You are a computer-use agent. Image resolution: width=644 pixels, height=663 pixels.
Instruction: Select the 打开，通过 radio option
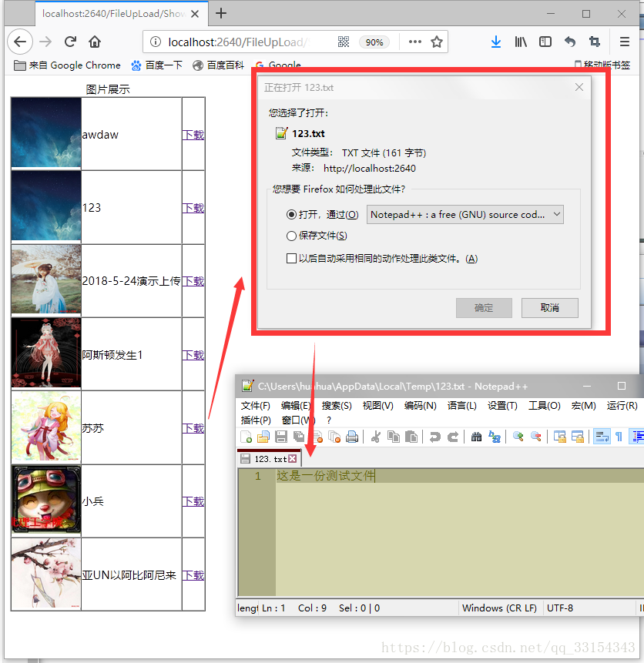[x=291, y=214]
